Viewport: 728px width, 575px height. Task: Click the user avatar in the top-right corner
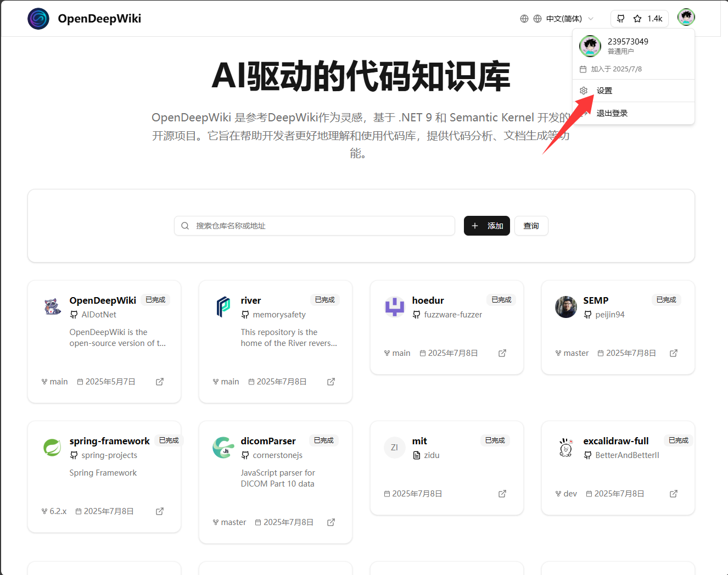coord(686,17)
